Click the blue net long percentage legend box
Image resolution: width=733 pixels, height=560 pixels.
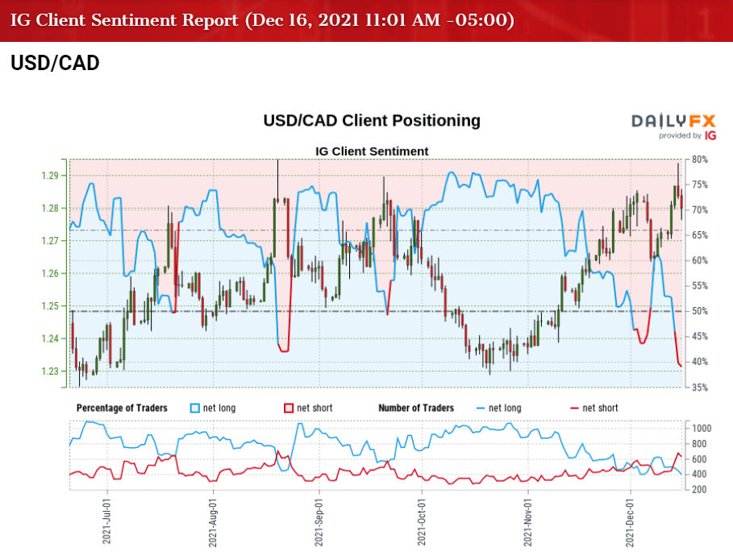point(195,409)
